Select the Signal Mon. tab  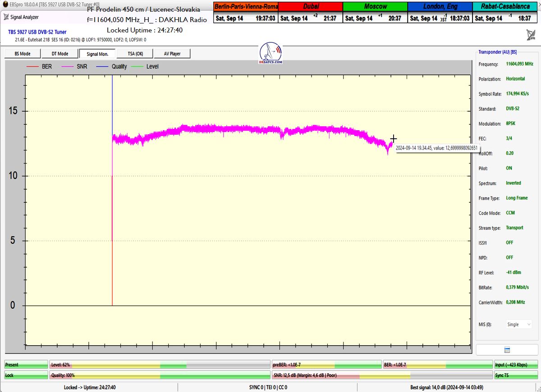[x=97, y=54]
